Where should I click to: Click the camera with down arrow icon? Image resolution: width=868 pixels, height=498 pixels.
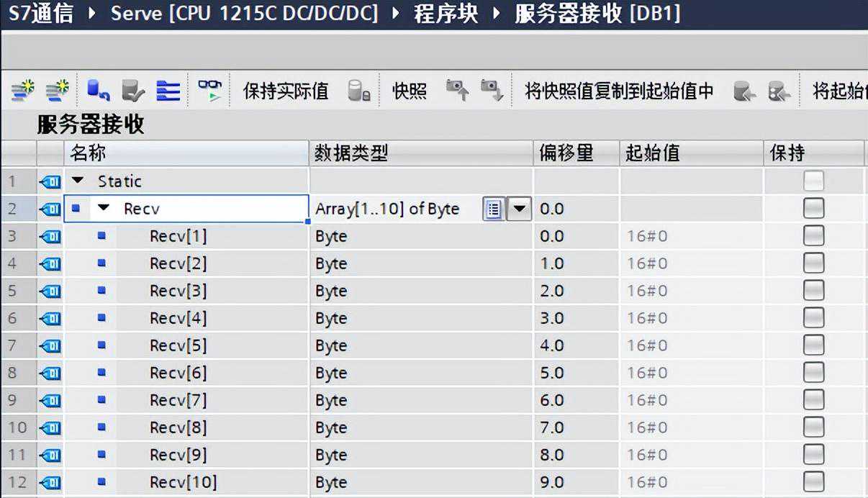[492, 91]
